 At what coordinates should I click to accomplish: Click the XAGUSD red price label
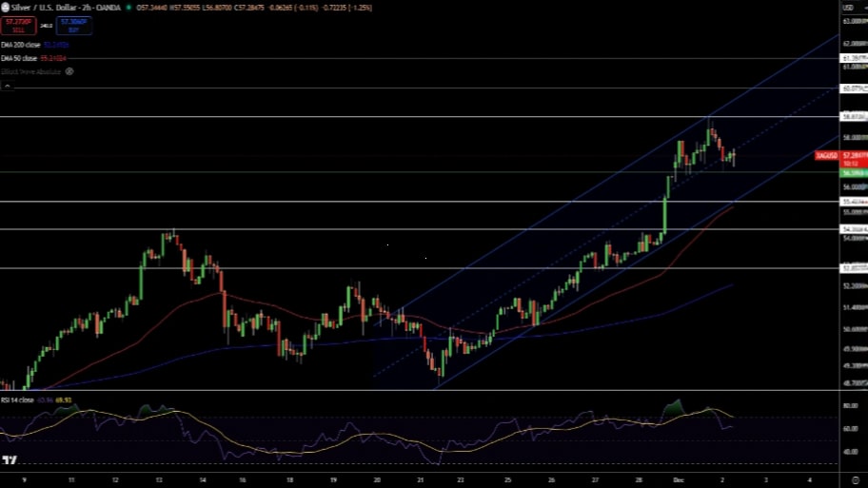click(x=827, y=155)
